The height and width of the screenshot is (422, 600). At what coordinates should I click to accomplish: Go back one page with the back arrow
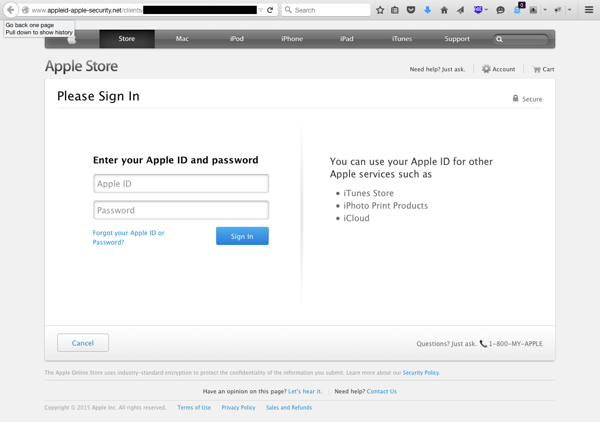click(11, 10)
